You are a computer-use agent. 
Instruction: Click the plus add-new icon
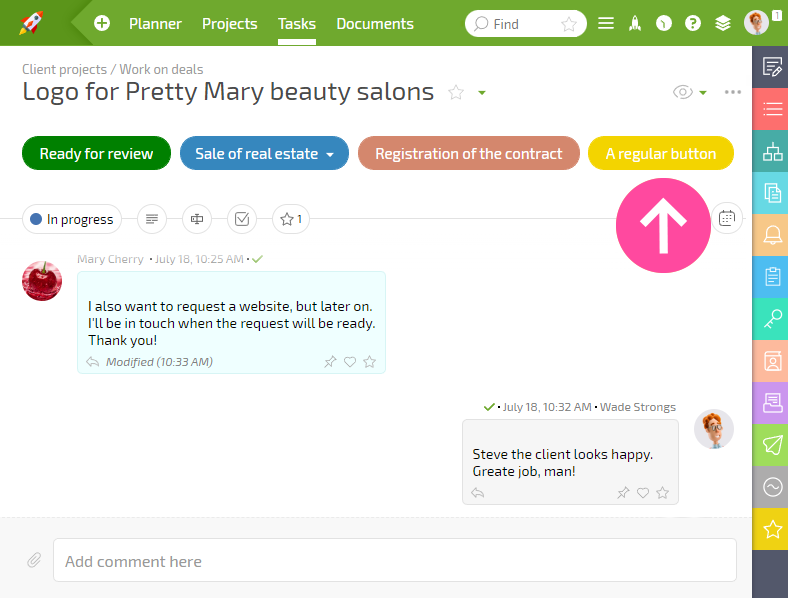click(102, 23)
